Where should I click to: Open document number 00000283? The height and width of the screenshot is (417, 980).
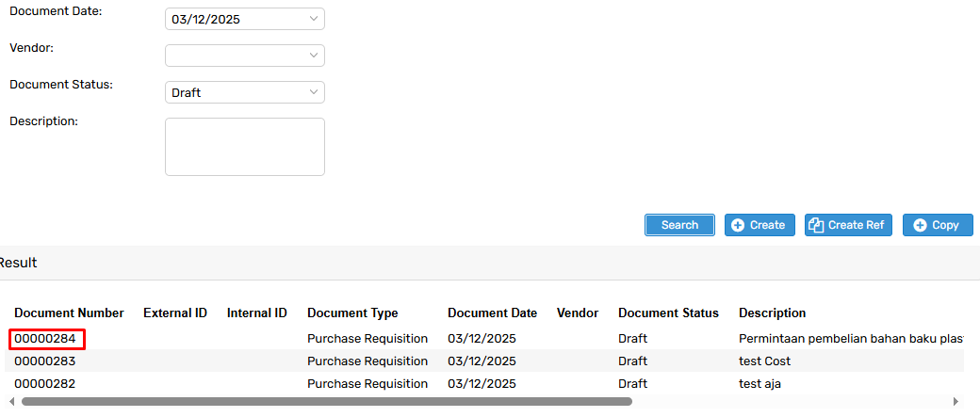(x=44, y=361)
